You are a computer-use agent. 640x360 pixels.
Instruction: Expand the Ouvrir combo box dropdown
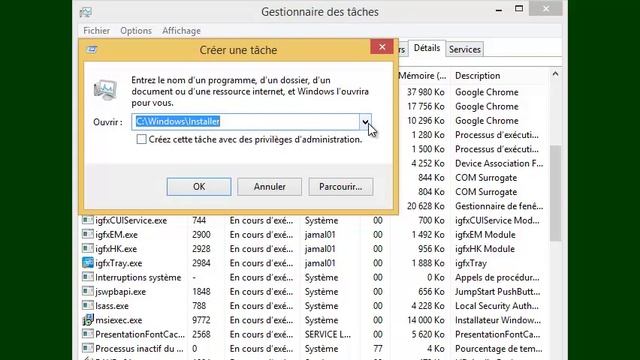365,122
